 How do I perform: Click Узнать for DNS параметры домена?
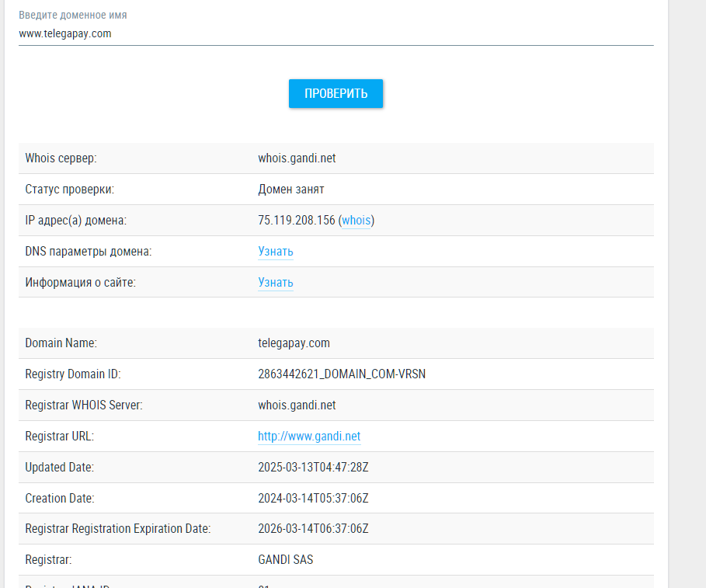[x=275, y=252]
